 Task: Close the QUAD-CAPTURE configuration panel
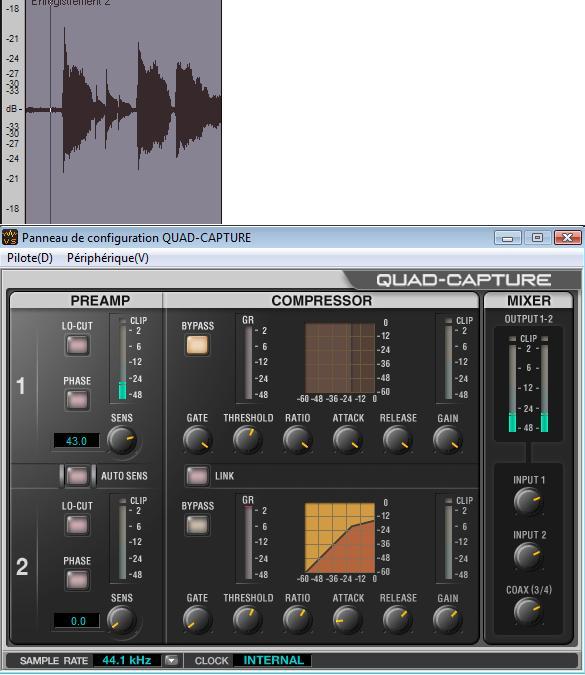coord(568,238)
